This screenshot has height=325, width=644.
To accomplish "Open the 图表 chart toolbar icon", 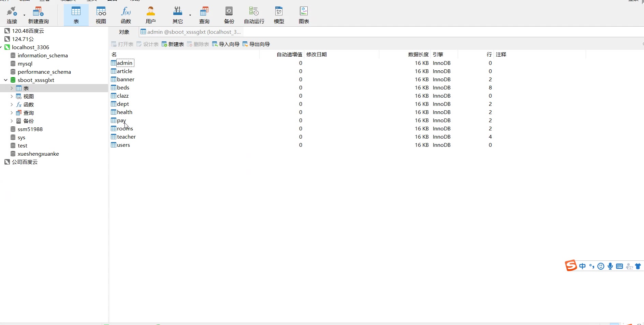I will [x=304, y=15].
